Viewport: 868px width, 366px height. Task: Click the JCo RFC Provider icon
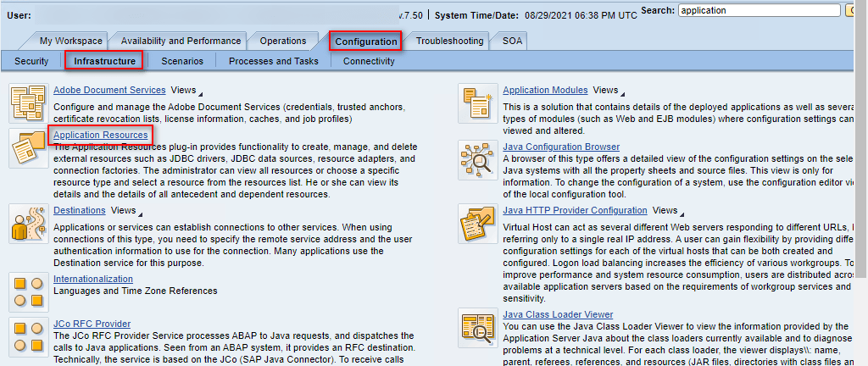coord(28,336)
